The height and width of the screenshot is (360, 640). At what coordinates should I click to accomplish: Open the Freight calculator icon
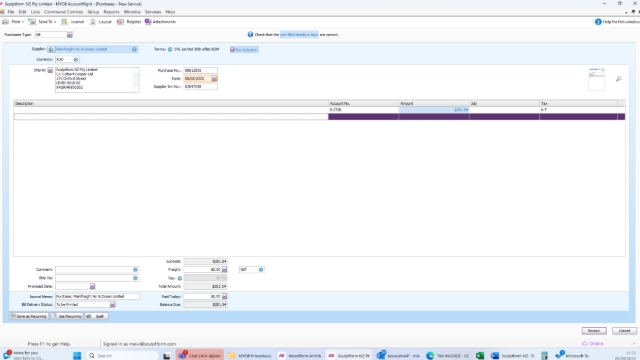coord(224,269)
